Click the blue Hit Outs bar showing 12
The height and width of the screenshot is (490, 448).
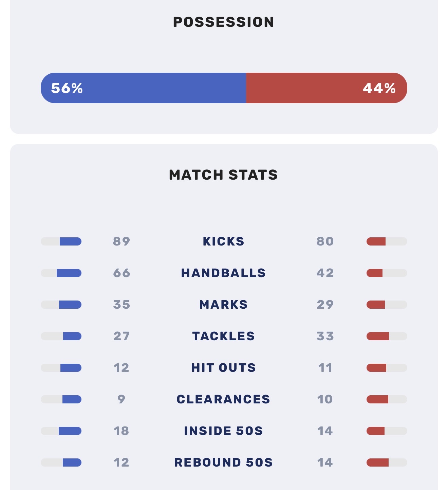[x=61, y=368]
